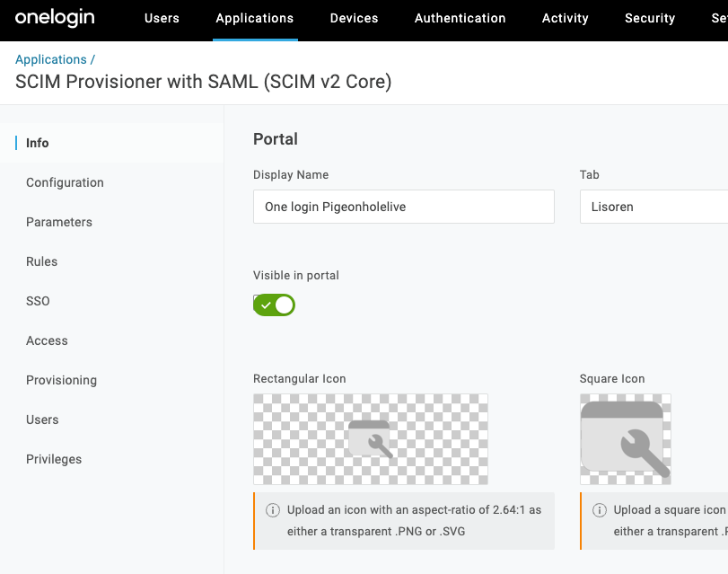Open the Users top navigation menu
The height and width of the screenshot is (574, 728).
pos(162,18)
